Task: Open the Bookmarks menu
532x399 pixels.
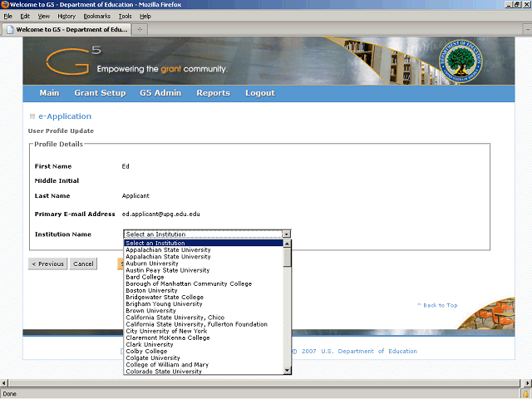Action: pyautogui.click(x=96, y=17)
